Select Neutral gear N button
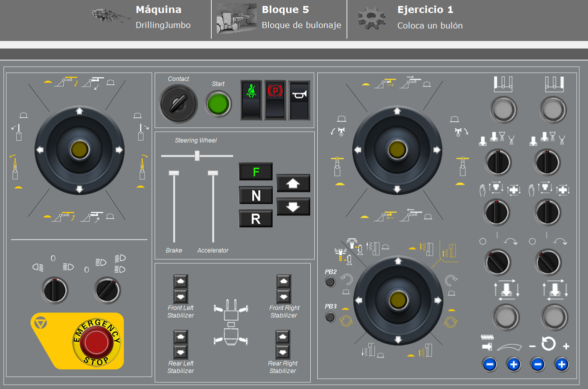The width and height of the screenshot is (588, 389). coord(256,195)
